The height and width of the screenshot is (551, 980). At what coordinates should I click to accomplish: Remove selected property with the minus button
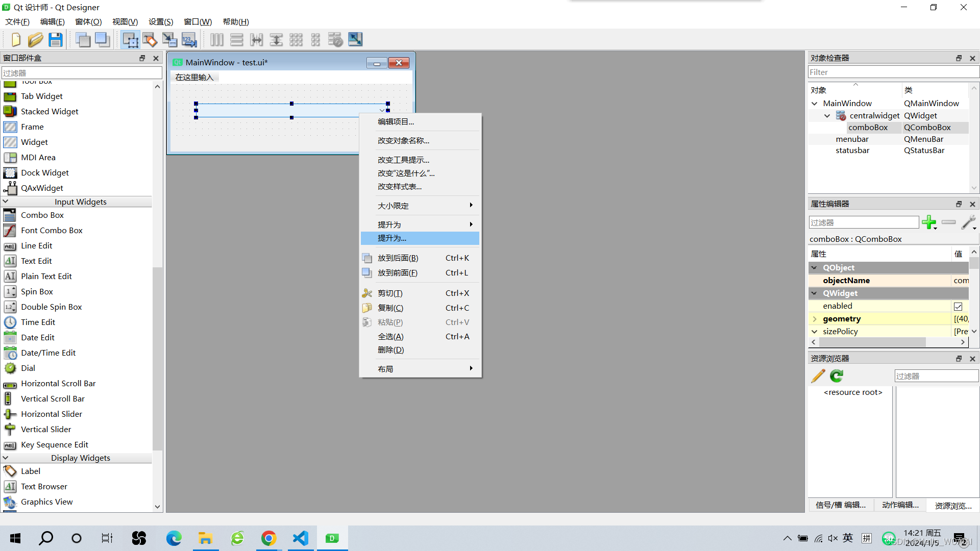tap(948, 222)
